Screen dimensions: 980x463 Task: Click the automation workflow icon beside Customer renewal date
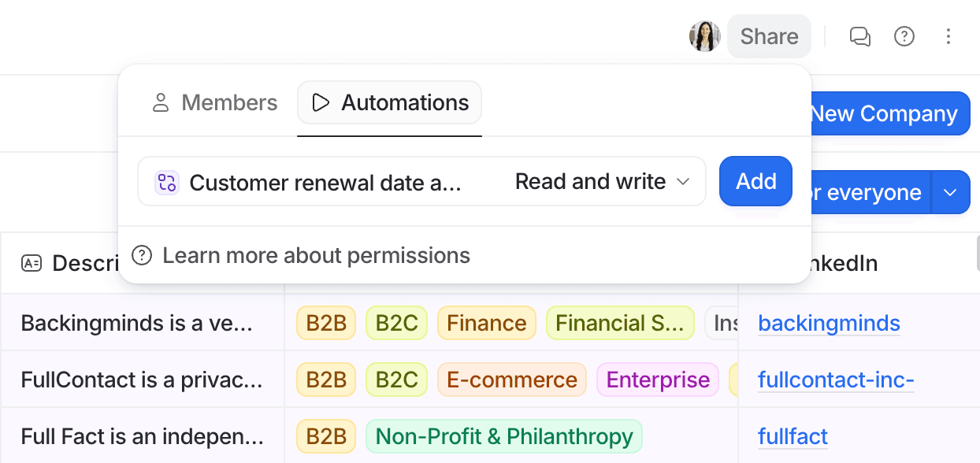166,181
